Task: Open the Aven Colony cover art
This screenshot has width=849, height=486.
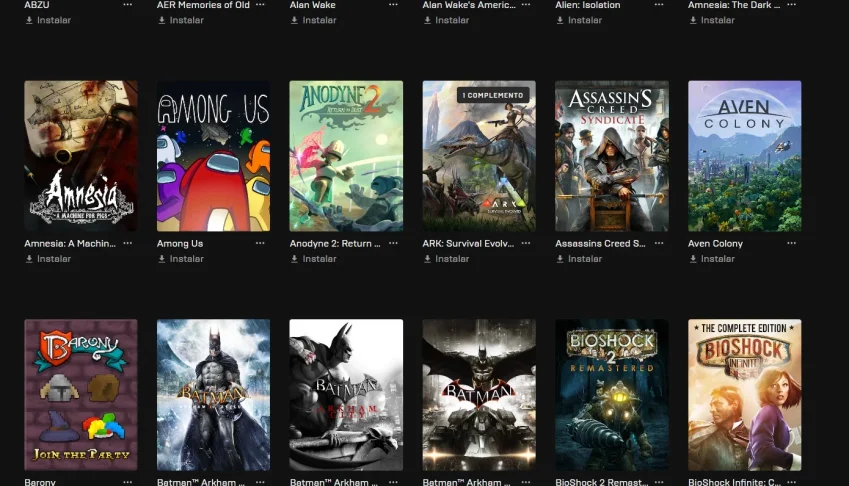Action: point(744,156)
